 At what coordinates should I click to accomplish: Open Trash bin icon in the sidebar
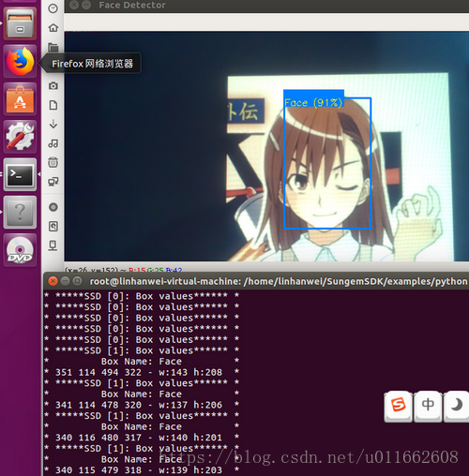[x=53, y=162]
